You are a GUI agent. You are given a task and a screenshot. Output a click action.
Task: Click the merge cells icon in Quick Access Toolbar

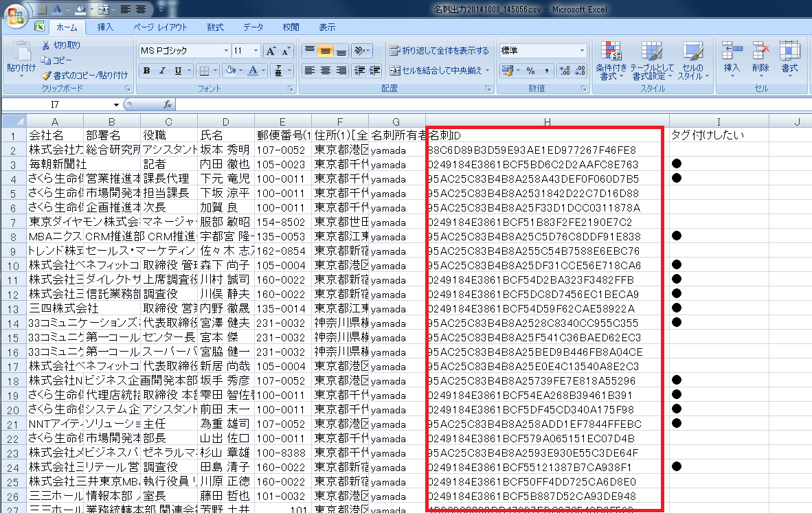click(104, 10)
